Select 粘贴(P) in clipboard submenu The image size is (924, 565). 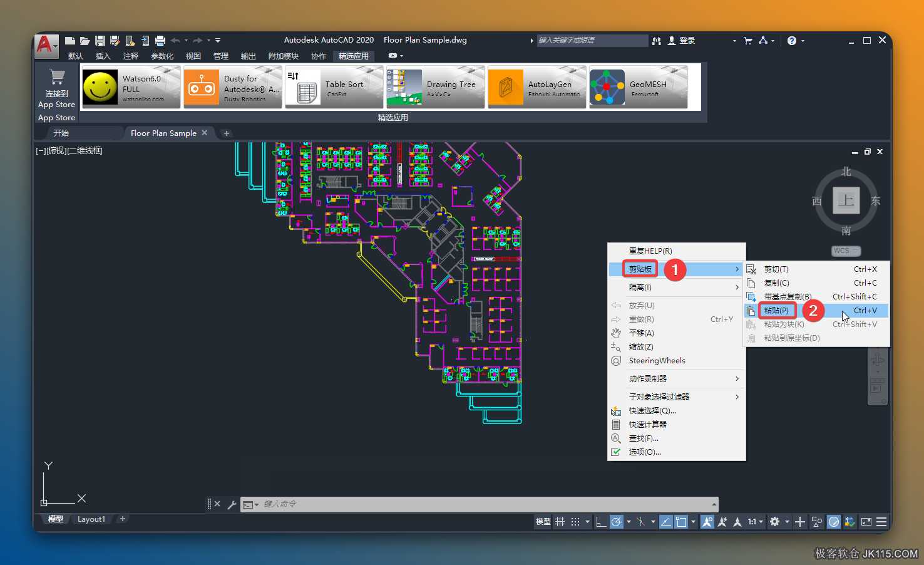click(x=816, y=310)
